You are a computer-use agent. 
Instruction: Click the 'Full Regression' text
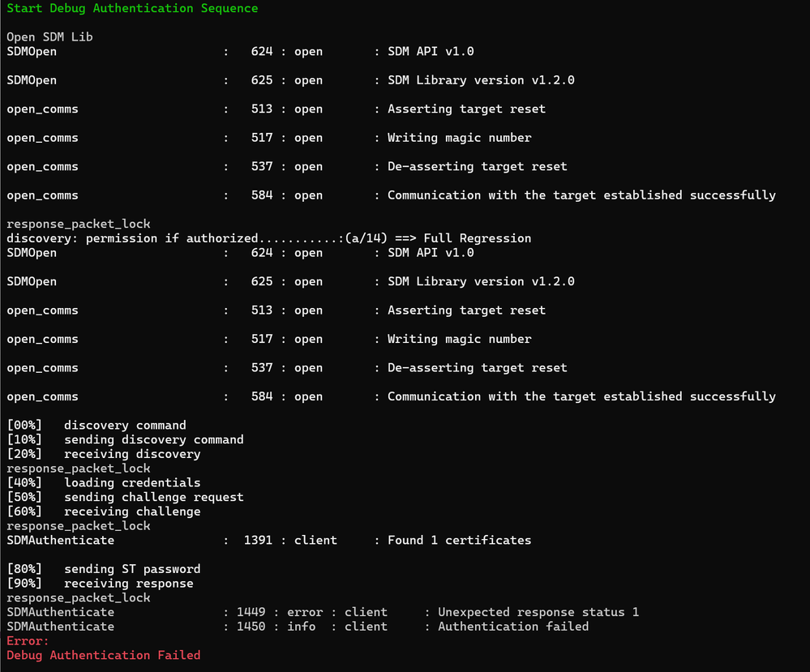pyautogui.click(x=478, y=238)
